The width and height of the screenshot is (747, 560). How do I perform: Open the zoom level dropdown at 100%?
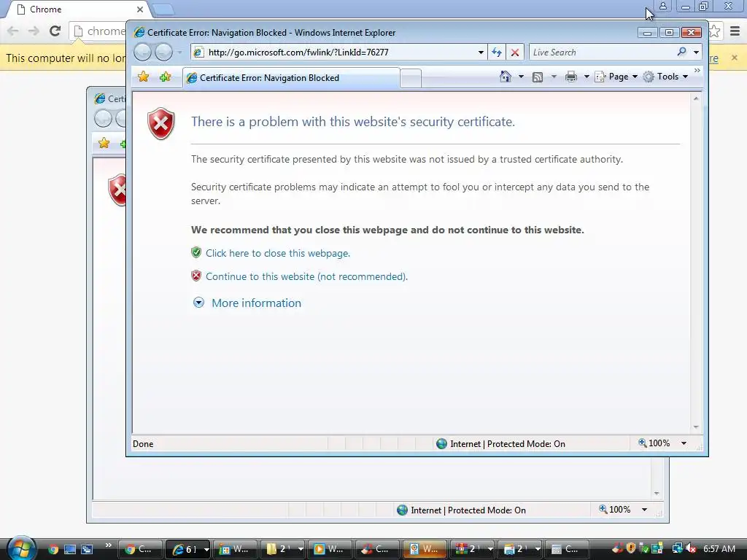point(684,443)
